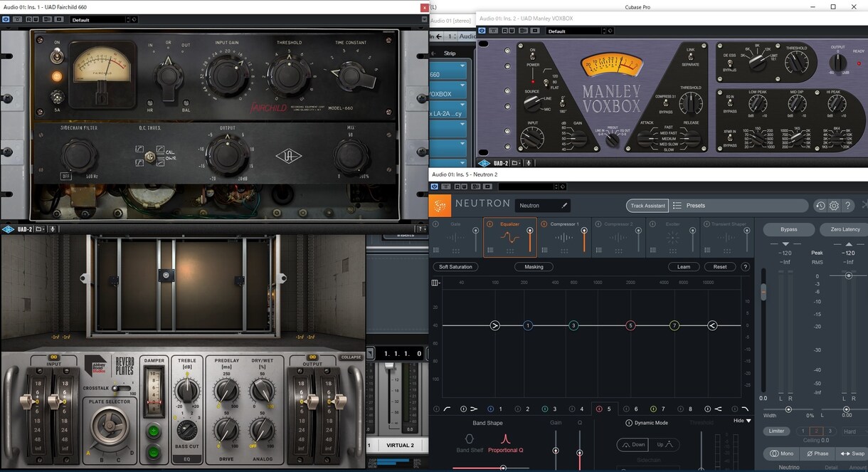This screenshot has height=472, width=868.
Task: Open Neutron Track Assistant
Action: click(x=647, y=206)
